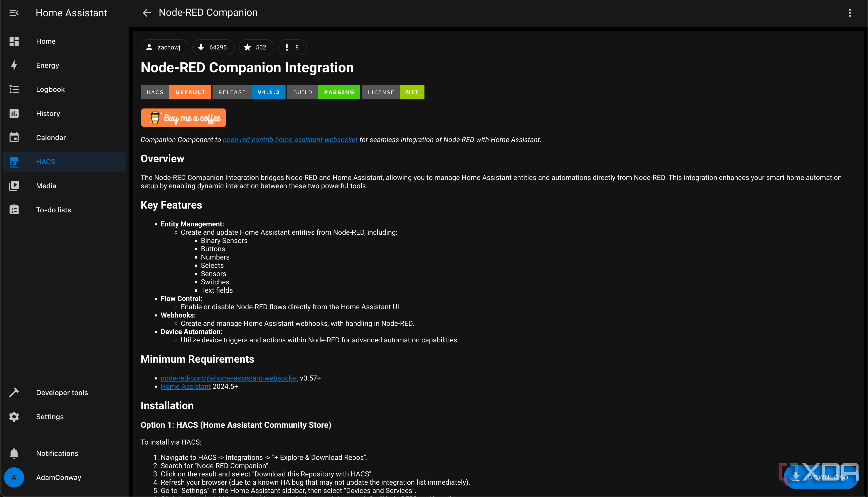
Task: Click the Flow Control bullet heading
Action: coord(181,298)
